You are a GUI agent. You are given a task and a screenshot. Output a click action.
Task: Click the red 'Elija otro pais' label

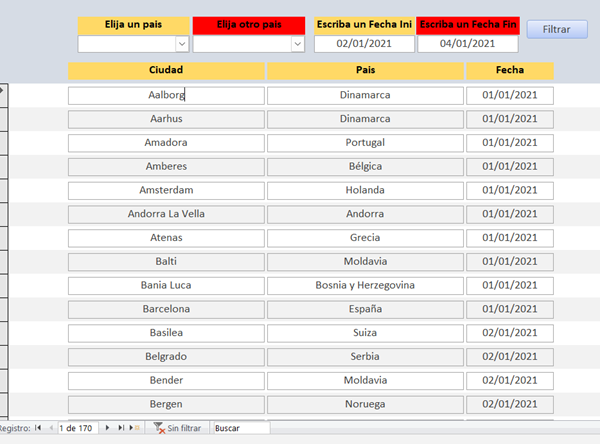pos(249,25)
